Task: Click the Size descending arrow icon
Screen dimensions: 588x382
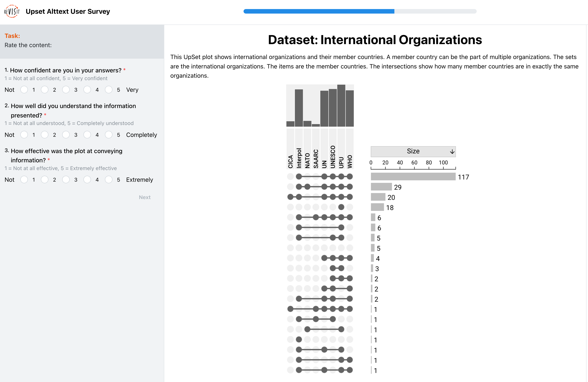Action: pyautogui.click(x=452, y=152)
